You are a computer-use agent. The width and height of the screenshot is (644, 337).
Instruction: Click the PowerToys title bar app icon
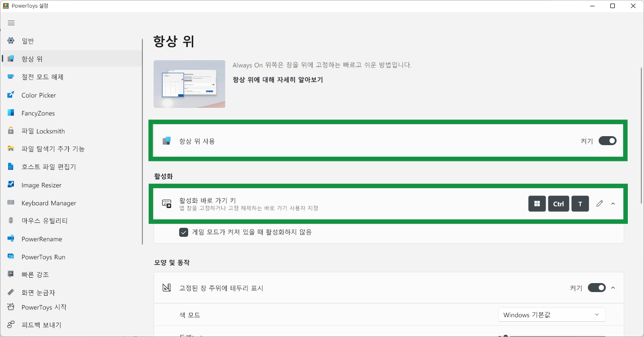click(x=6, y=6)
